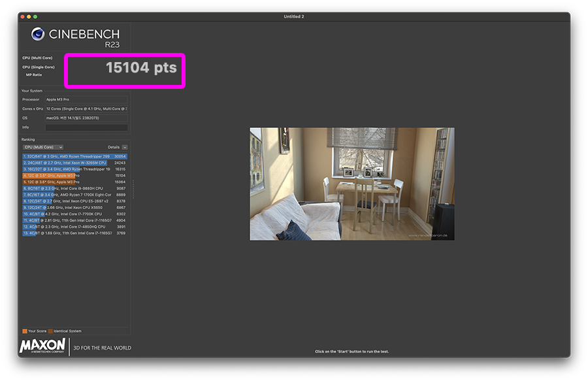The image size is (588, 381).
Task: Select ranking row 12 Intel Core i7-4850HQ
Action: click(74, 227)
